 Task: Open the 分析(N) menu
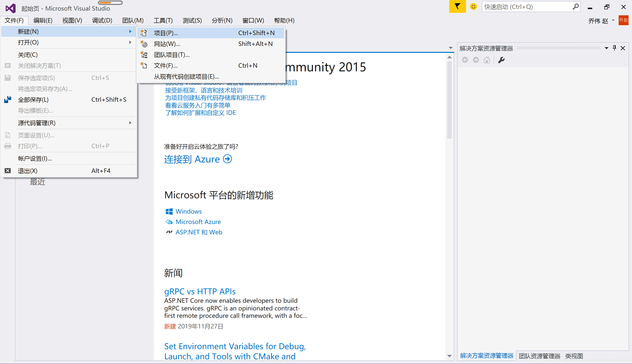(222, 20)
